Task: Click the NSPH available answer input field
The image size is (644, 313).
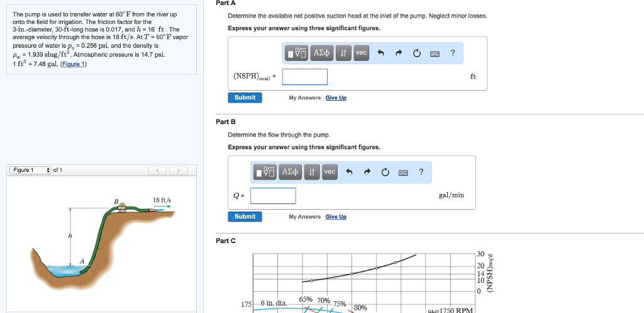Action: 305,77
